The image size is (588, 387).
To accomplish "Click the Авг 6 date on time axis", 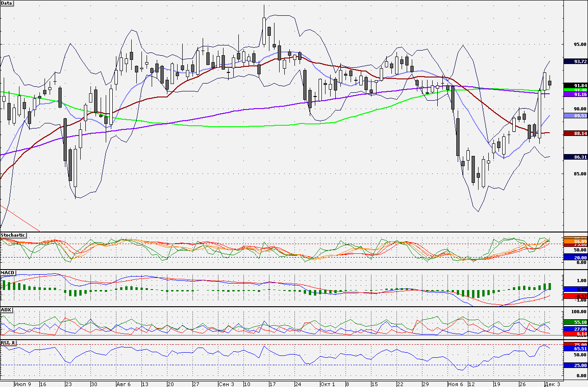I will pos(123,384).
